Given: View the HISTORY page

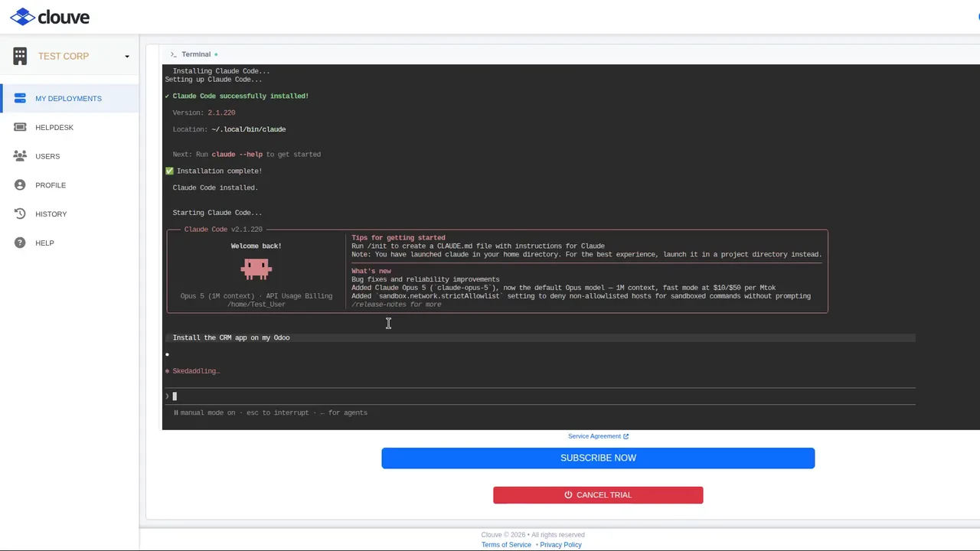Looking at the screenshot, I should 51,214.
